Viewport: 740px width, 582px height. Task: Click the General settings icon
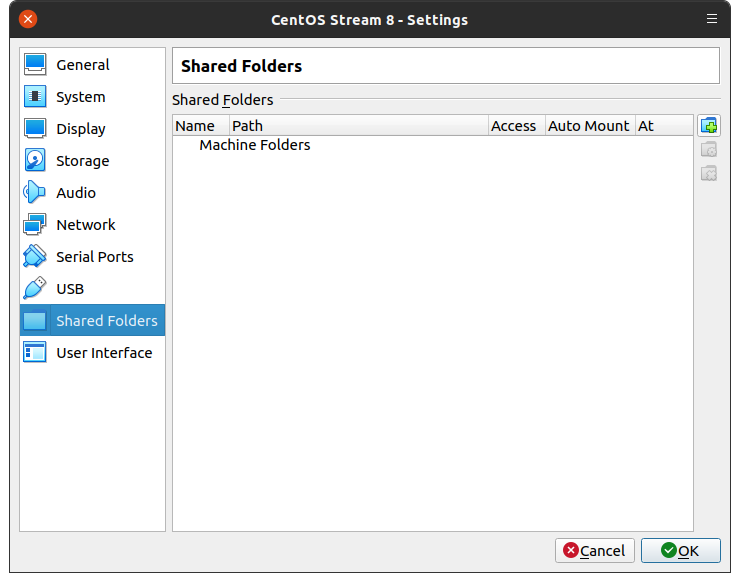[35, 65]
